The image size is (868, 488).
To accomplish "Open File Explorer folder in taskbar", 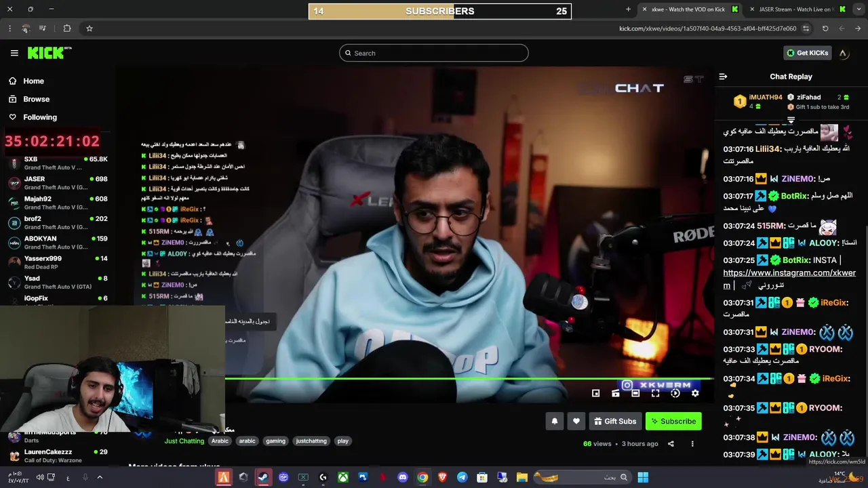I will coord(522,477).
